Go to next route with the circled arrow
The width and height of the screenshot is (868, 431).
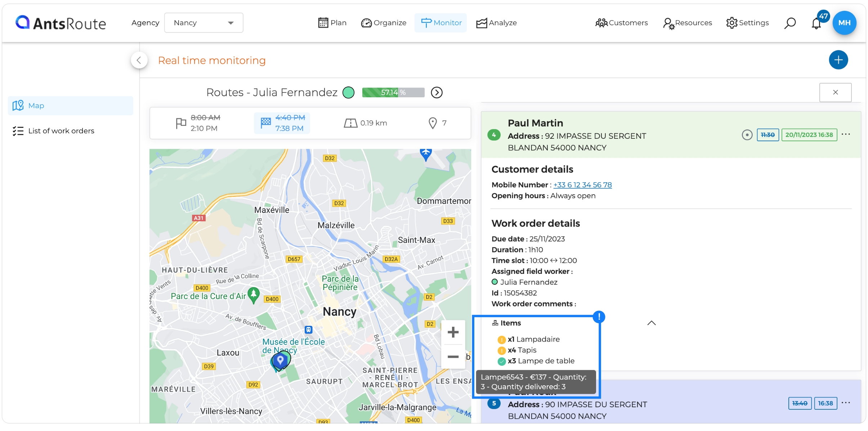point(437,93)
